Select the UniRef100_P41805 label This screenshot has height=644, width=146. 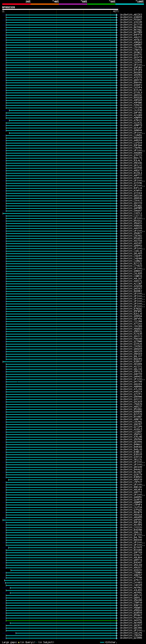pos(131,618)
